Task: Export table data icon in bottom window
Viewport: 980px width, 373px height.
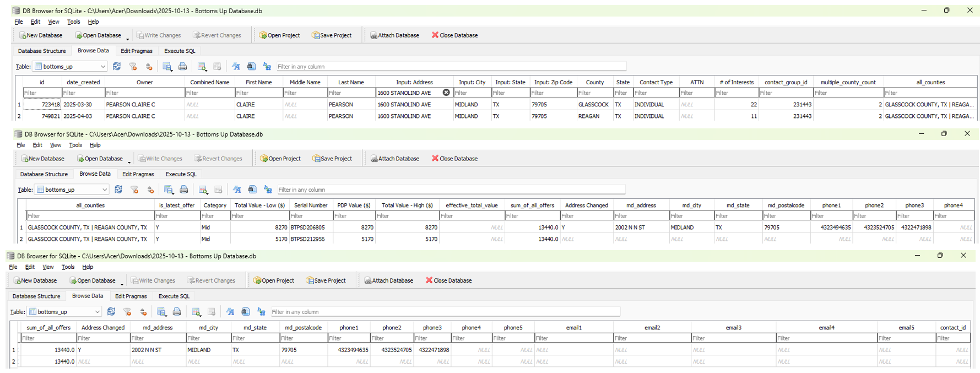Action: (x=161, y=312)
